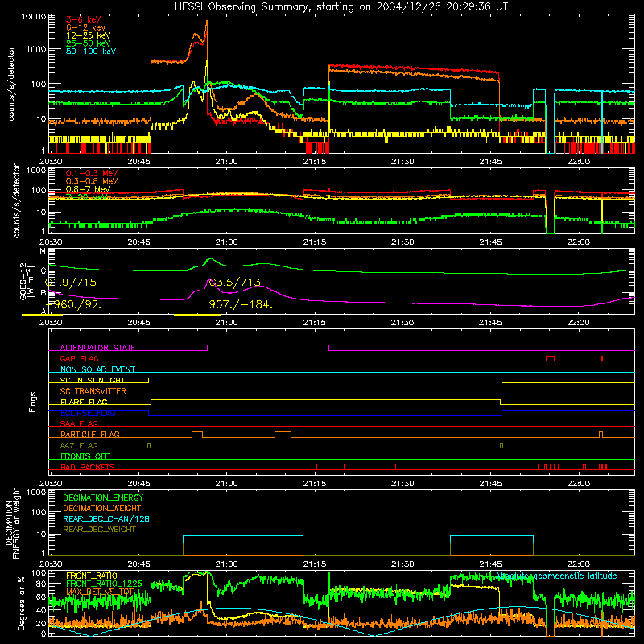Click the DECIMATION_WEIGHT legend label

[x=102, y=509]
